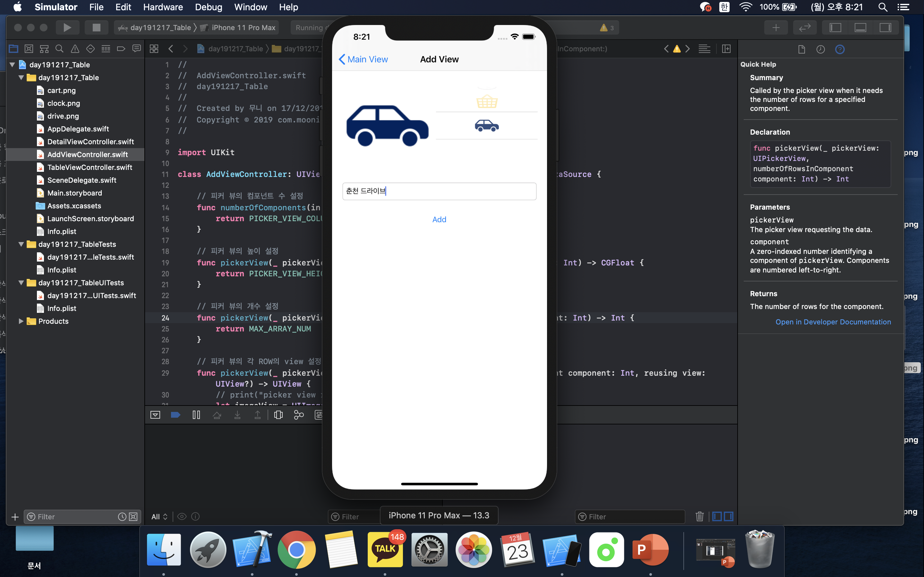The width and height of the screenshot is (924, 577).
Task: Open the Issue navigator warning icon
Action: [x=75, y=49]
